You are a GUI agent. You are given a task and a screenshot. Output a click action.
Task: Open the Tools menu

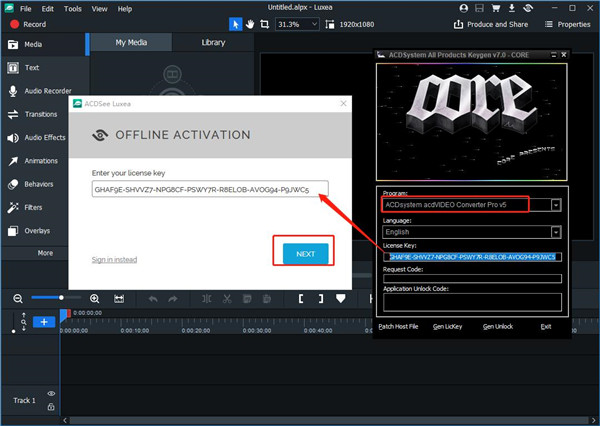tap(73, 9)
